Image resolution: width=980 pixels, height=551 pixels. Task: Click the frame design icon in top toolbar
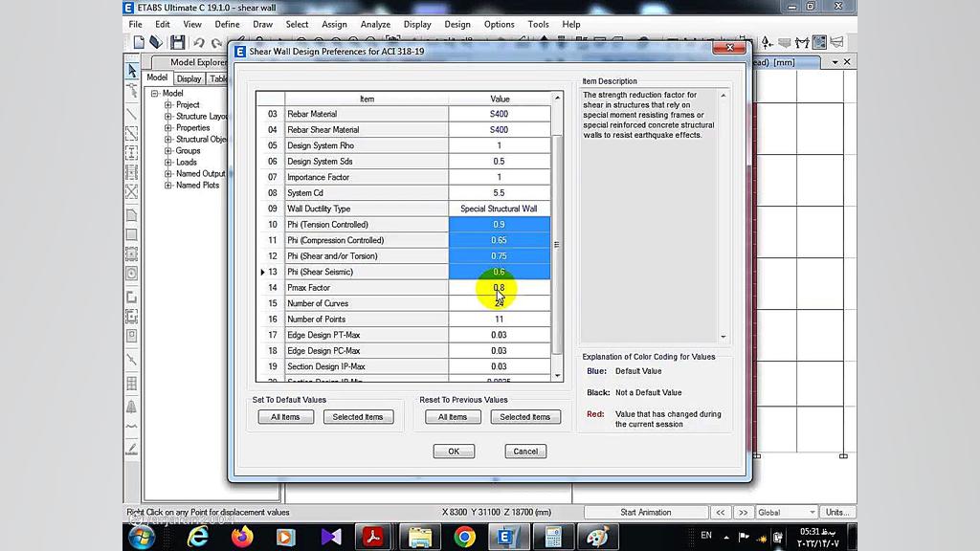802,42
